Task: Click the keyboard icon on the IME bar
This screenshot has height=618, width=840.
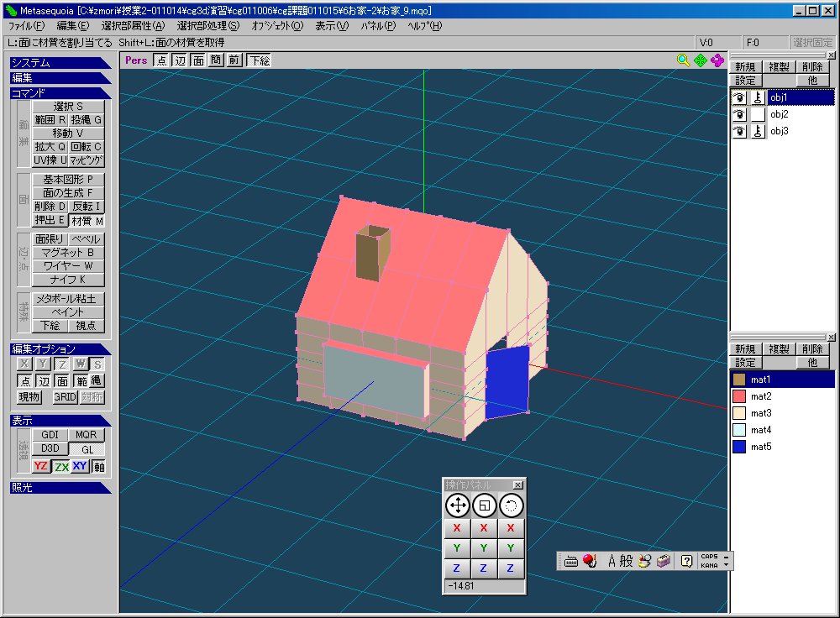Action: [571, 561]
